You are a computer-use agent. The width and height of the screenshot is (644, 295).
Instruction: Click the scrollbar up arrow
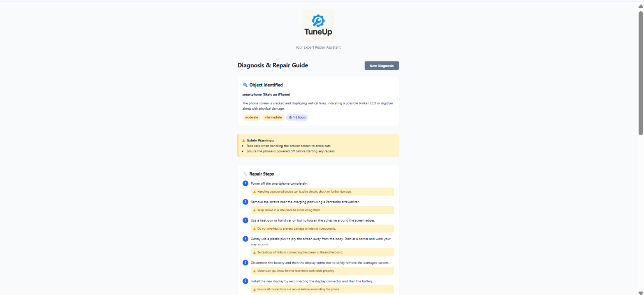pyautogui.click(x=640, y=6)
